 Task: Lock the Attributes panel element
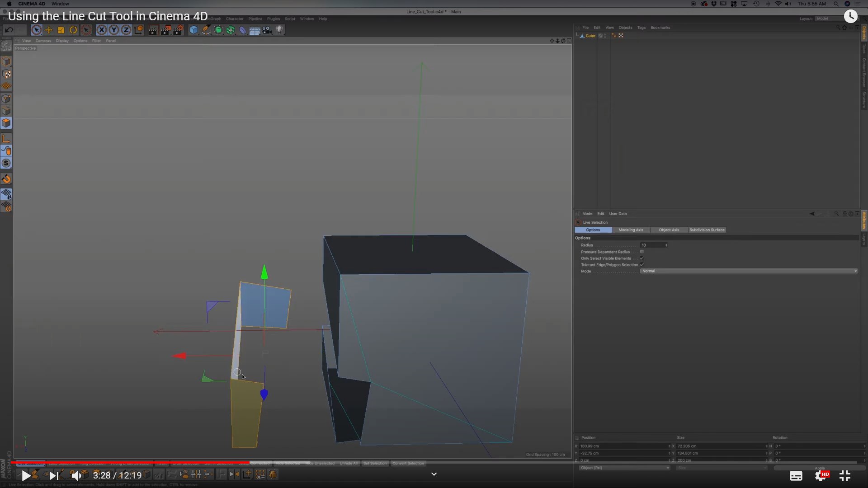click(x=844, y=214)
